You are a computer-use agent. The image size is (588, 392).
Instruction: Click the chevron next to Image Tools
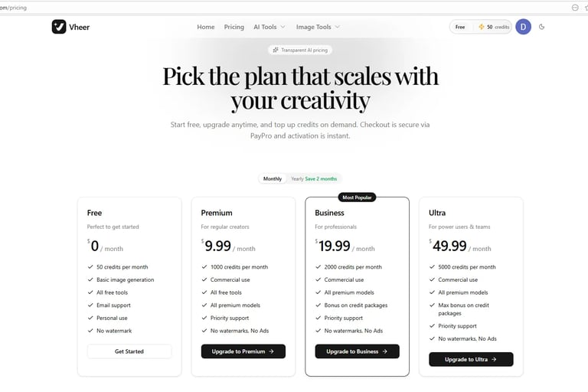tap(337, 27)
